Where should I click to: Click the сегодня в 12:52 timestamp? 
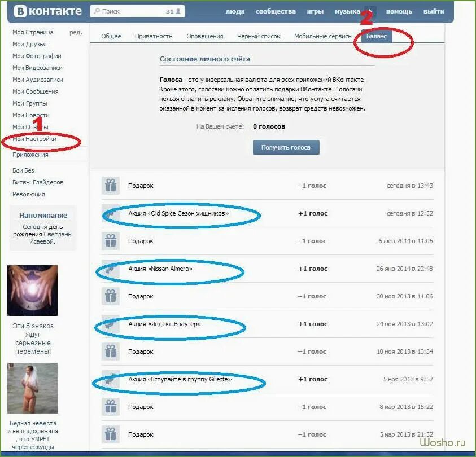coord(410,213)
